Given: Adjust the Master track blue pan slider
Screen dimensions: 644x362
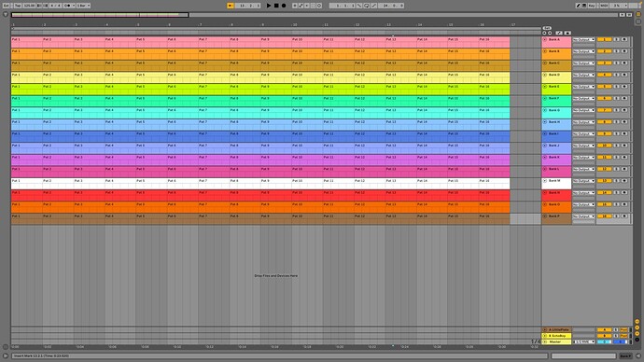Looking at the screenshot, I should tap(620, 341).
